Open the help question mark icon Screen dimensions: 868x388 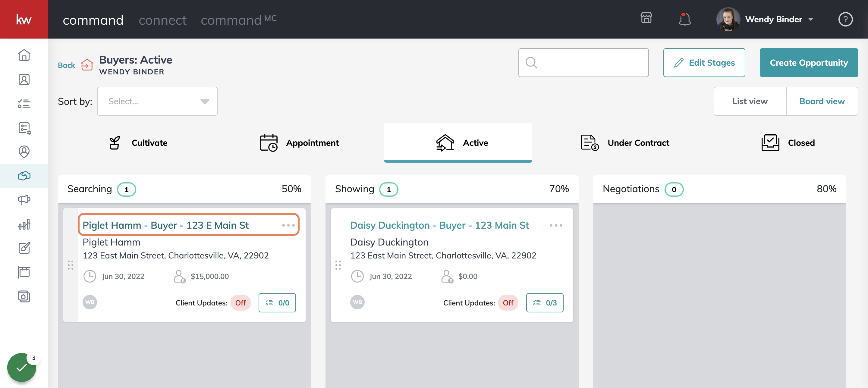[845, 19]
